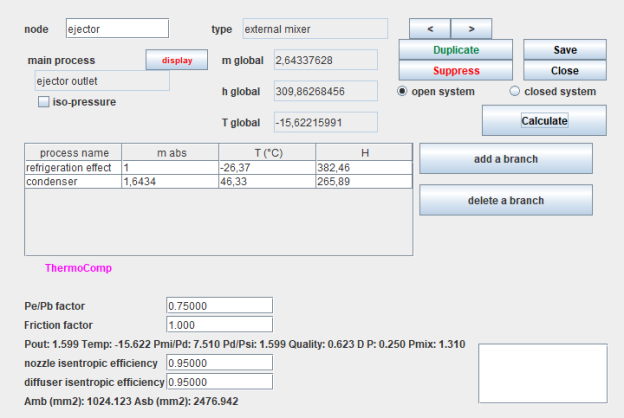
Task: Enable the iso-pressure checkbox
Action: (x=44, y=101)
